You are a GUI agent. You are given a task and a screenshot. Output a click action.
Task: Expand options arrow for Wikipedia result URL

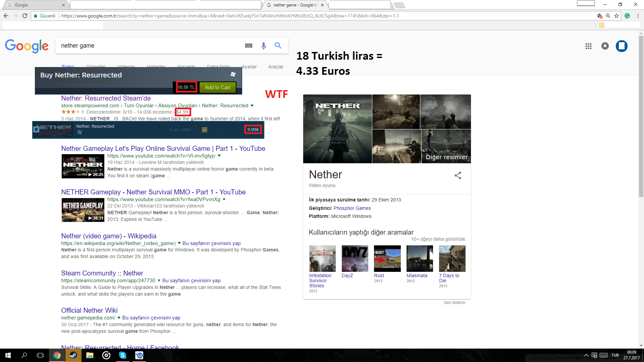click(179, 243)
